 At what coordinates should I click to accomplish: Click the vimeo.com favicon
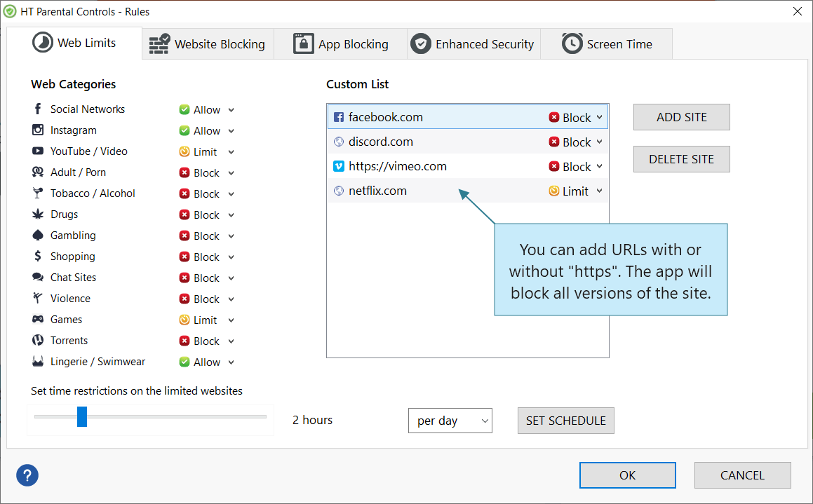click(339, 166)
